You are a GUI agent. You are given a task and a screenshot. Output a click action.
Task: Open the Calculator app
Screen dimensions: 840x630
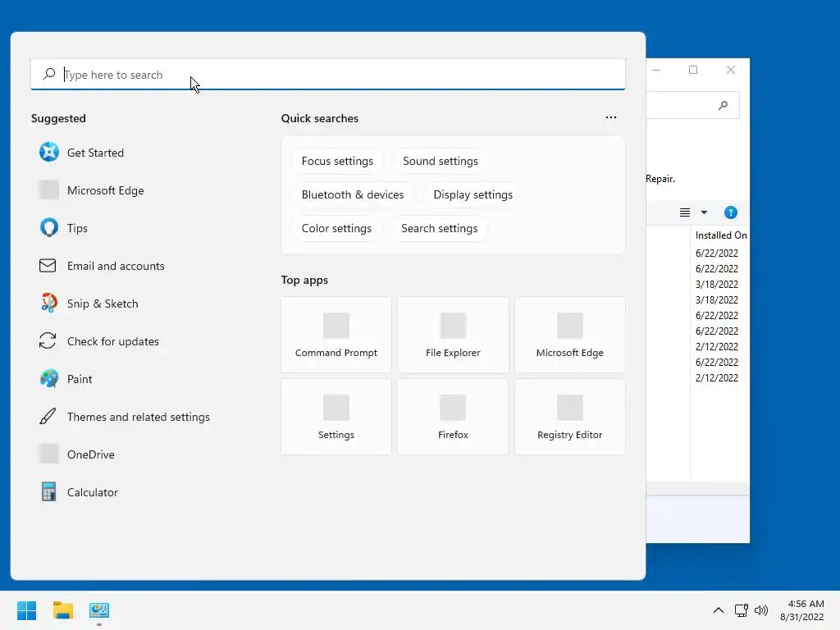pos(79,492)
